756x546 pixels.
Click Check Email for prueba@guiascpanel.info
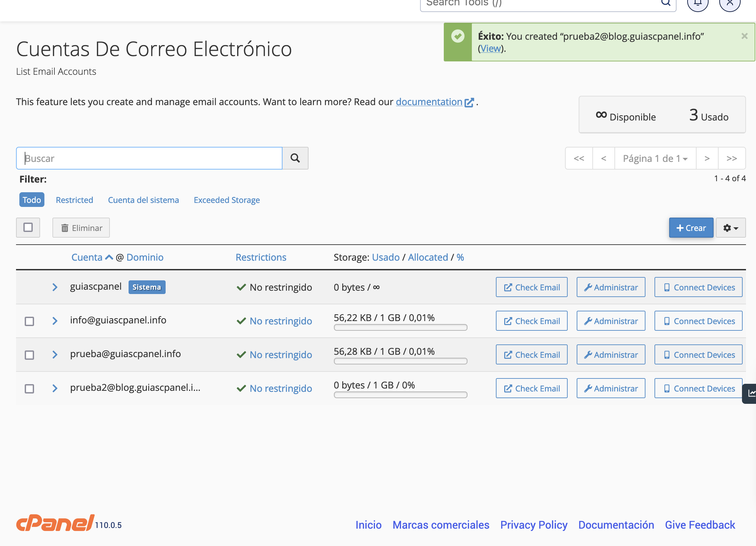click(x=532, y=354)
